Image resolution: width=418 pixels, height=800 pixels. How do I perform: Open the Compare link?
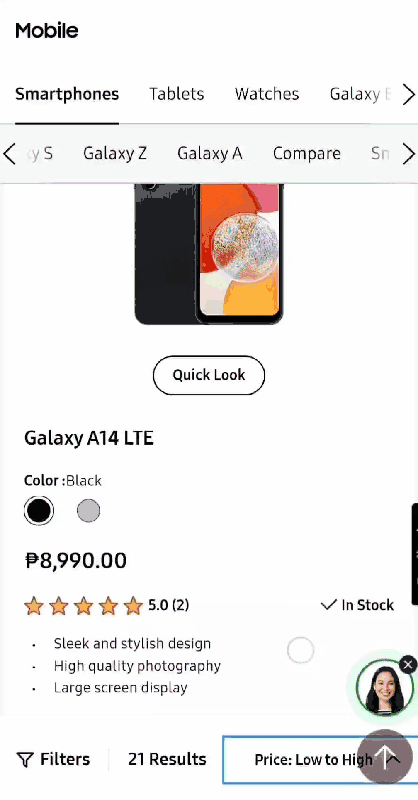pyautogui.click(x=307, y=154)
